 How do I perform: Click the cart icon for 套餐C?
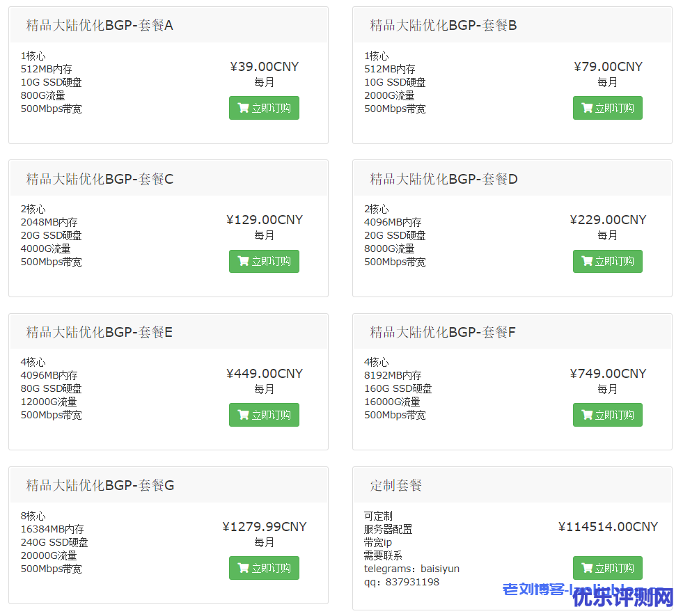[243, 261]
